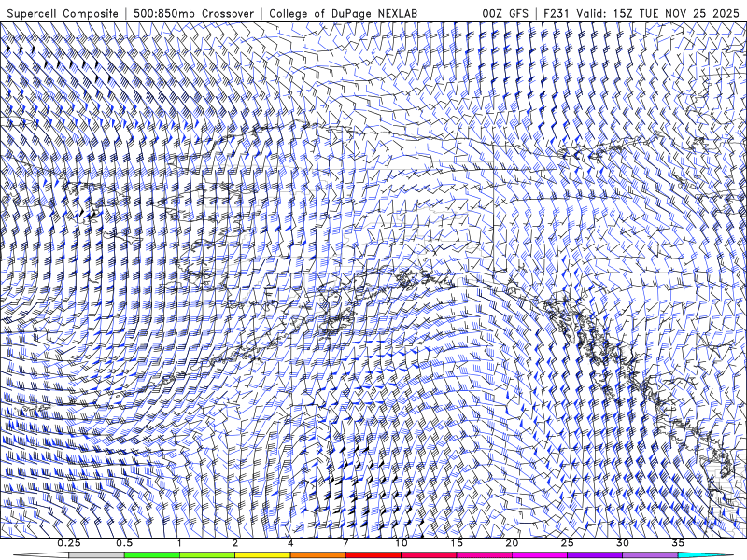Click the "0.5" legend value

tap(124, 543)
